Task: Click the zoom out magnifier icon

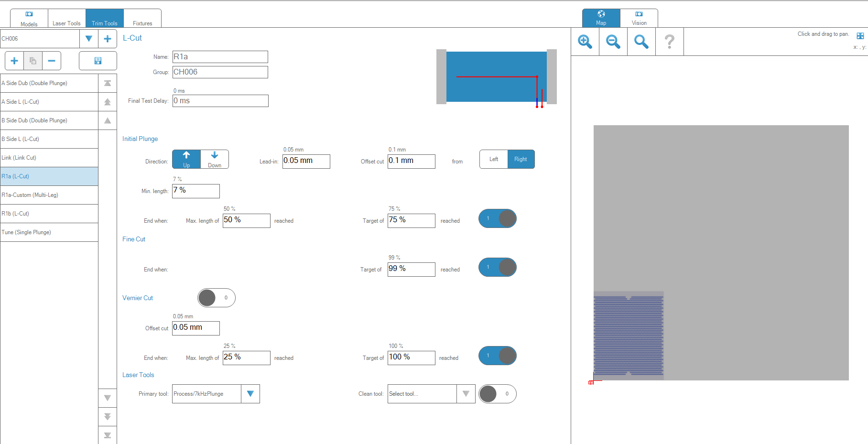Action: click(x=613, y=42)
